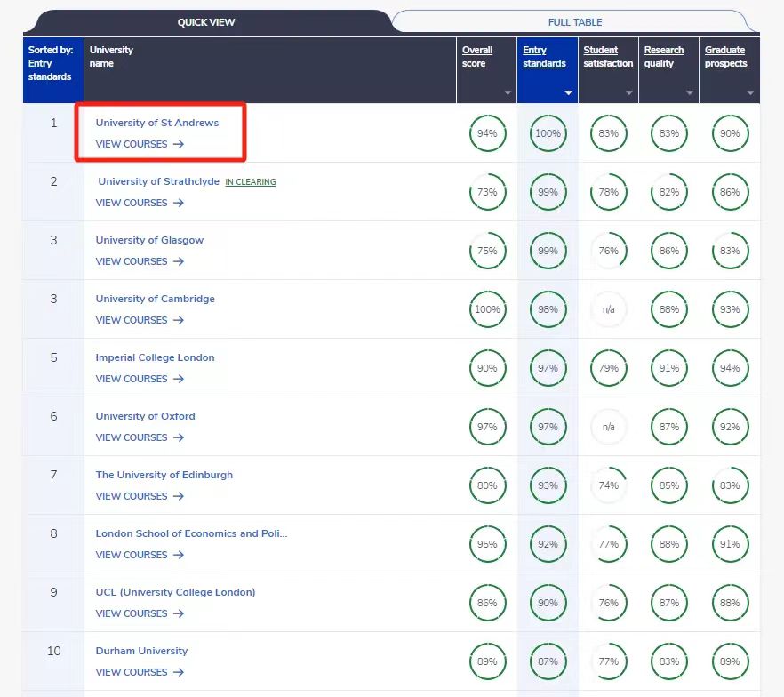
Task: Open Imperial College London page
Action: [155, 357]
